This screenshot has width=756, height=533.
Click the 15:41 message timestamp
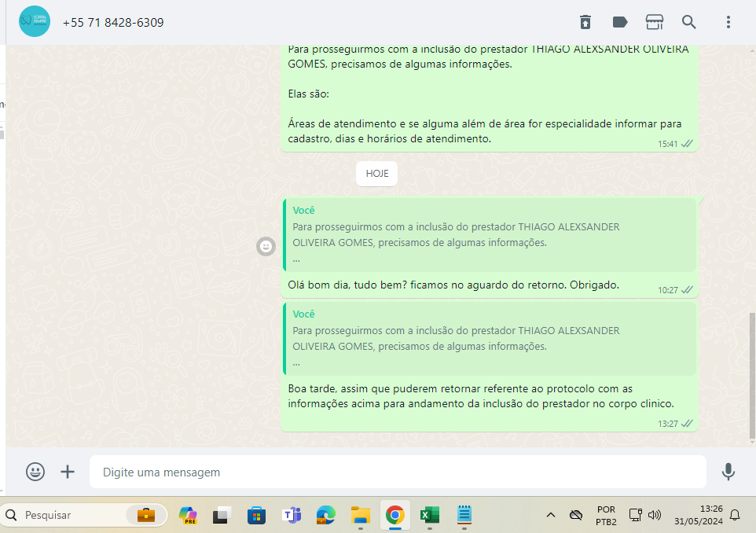[x=668, y=144]
